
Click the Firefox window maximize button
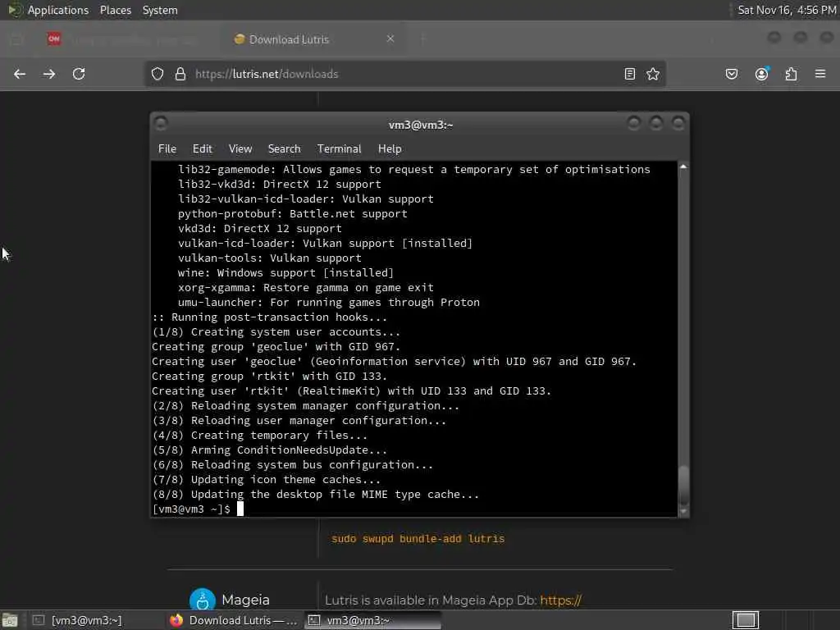click(x=801, y=38)
